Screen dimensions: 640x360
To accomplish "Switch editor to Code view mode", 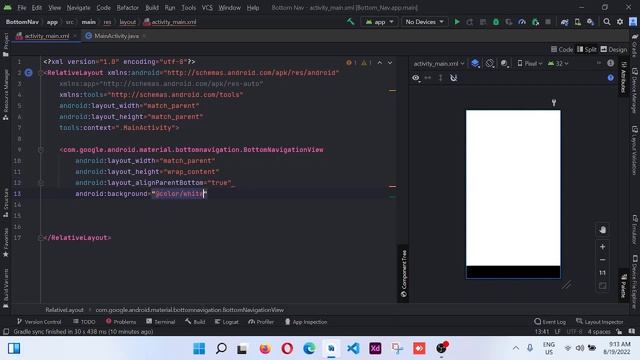I will point(562,49).
